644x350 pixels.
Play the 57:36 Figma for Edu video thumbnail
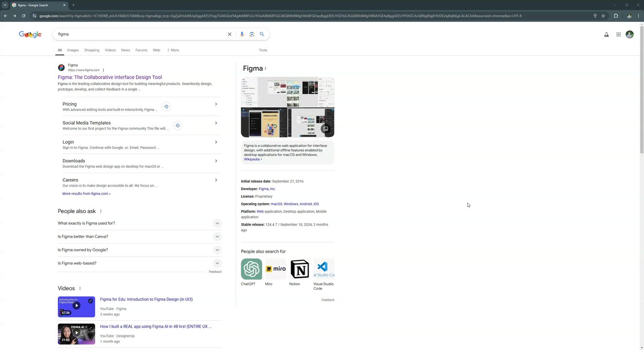coord(76,307)
